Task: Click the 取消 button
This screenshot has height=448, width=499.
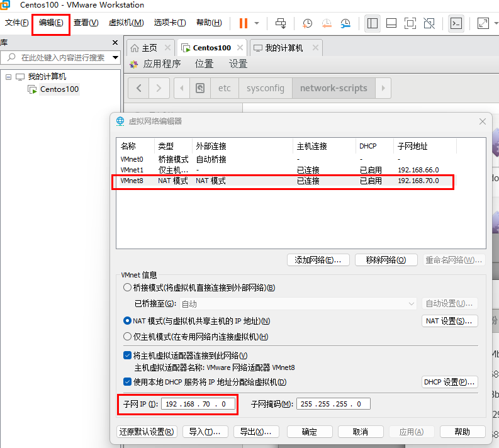Action: click(x=361, y=432)
